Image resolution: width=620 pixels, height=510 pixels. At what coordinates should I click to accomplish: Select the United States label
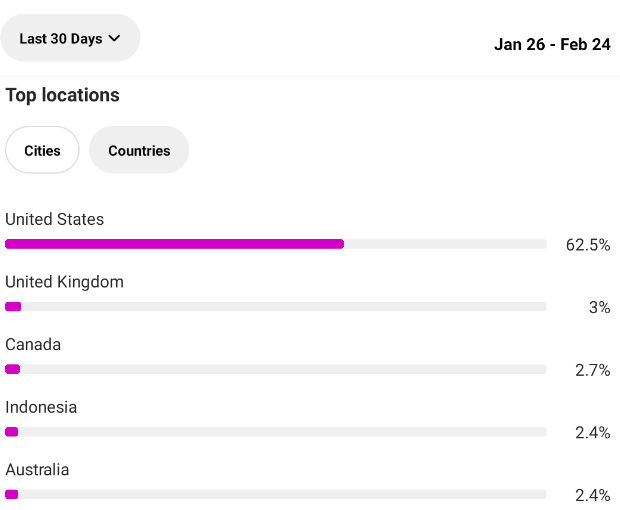point(54,219)
